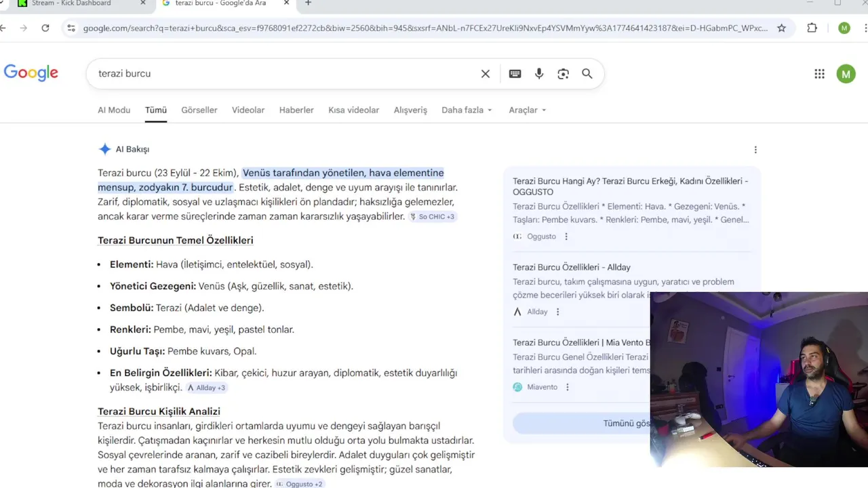Switch to the Görseller tab
The width and height of the screenshot is (868, 488).
[x=199, y=110]
